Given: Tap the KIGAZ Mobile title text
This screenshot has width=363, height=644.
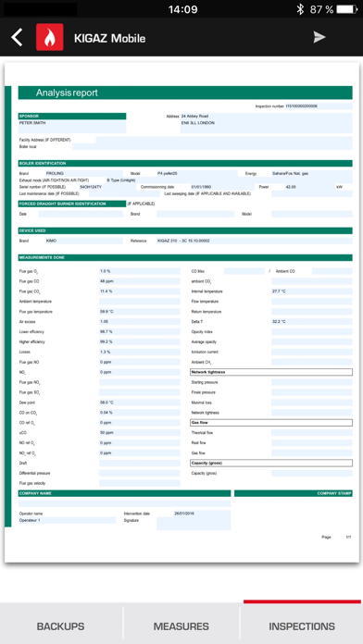Looking at the screenshot, I should (x=110, y=38).
